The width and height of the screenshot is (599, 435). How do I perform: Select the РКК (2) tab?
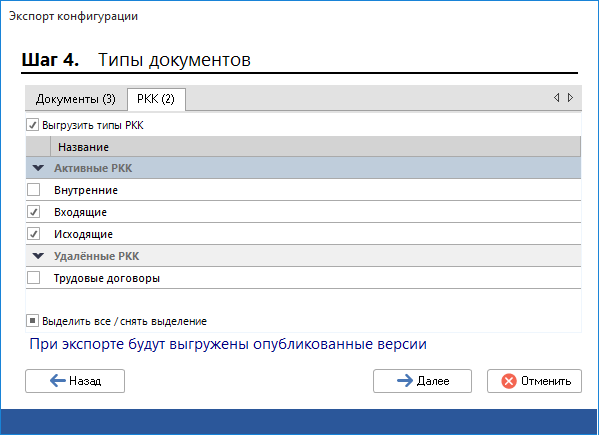[x=156, y=99]
